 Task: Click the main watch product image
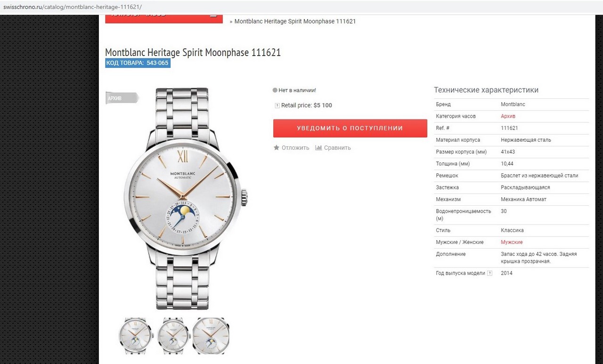184,199
